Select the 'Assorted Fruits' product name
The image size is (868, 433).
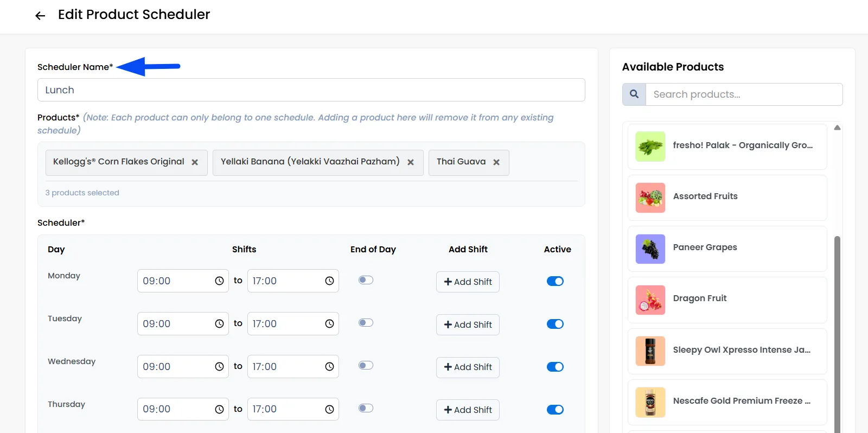coord(705,196)
